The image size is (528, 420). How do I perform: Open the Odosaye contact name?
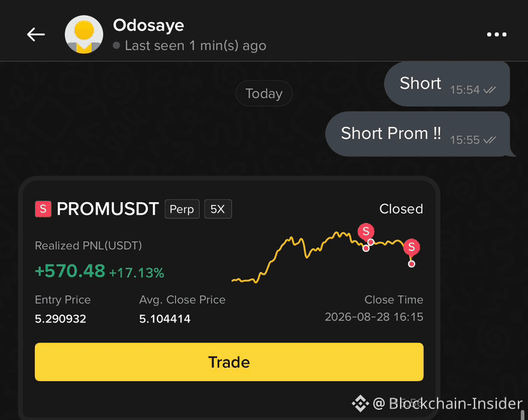[x=148, y=25]
